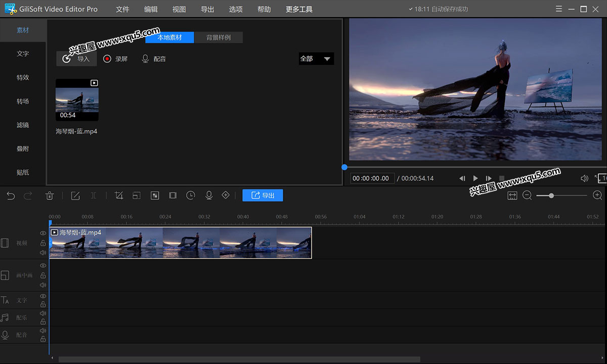Delete the selected clip with the trash icon
Viewport: 607px width, 364px height.
50,196
